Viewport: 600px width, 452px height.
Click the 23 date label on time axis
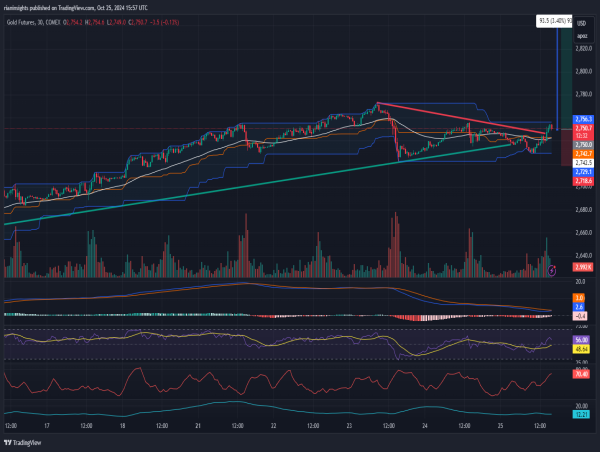click(x=349, y=426)
